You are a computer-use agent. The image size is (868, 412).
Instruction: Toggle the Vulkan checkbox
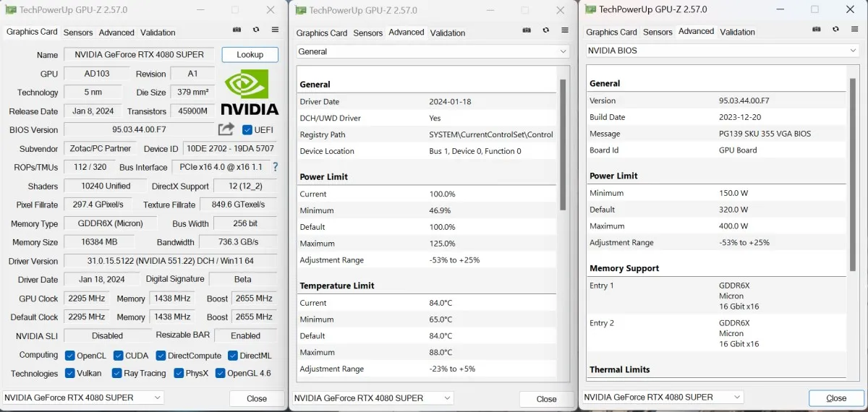click(70, 373)
